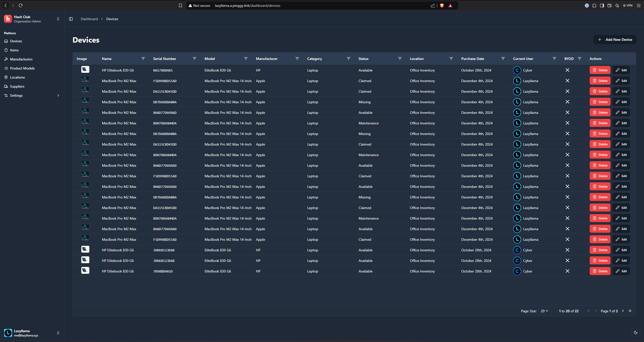Click the Not secure warning indicator

point(199,6)
